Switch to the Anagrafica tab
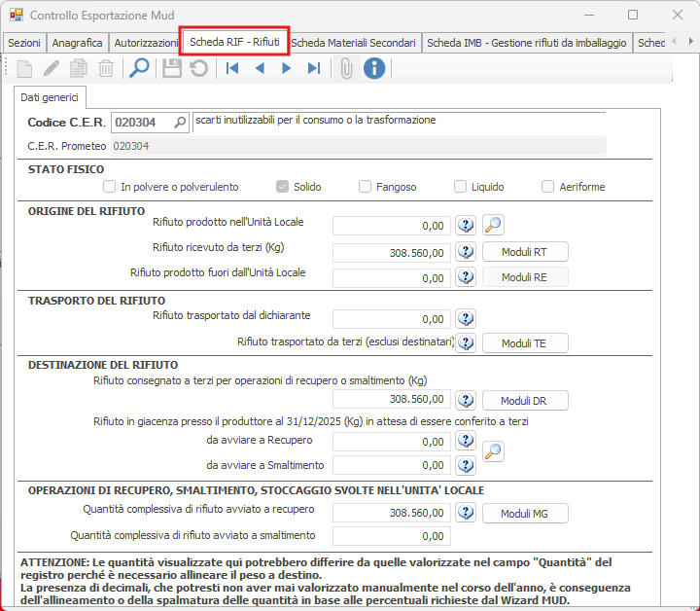700x611 pixels. [x=77, y=43]
